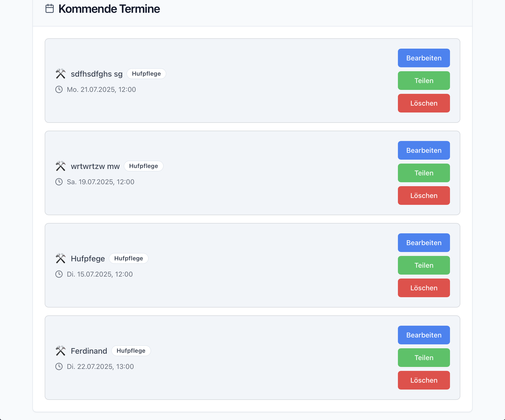Delete the Ferdinand appointment

point(424,380)
